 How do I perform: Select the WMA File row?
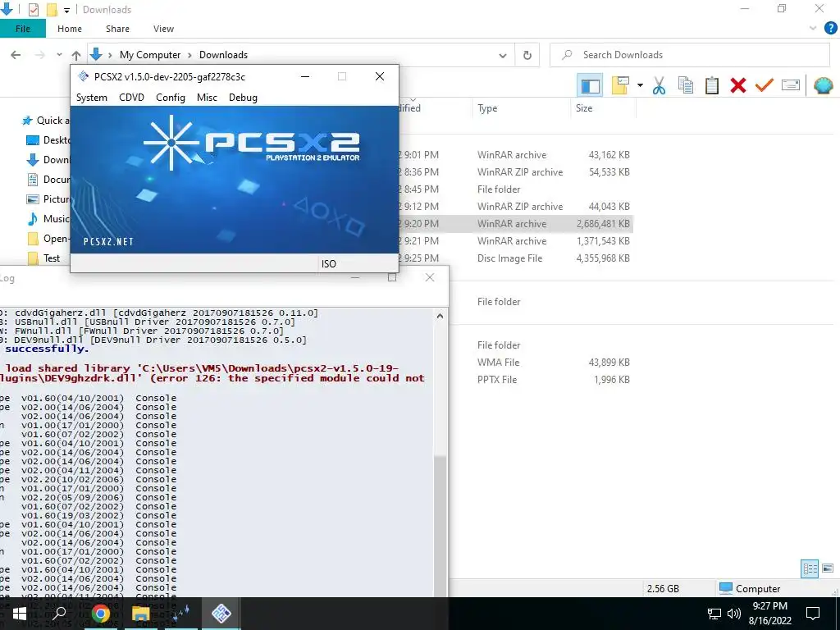pyautogui.click(x=541, y=362)
